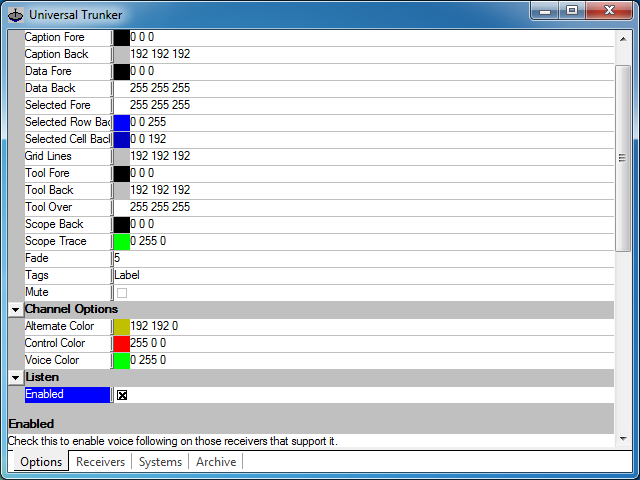Click the Listen section header text
The image size is (640, 480).
pyautogui.click(x=42, y=377)
